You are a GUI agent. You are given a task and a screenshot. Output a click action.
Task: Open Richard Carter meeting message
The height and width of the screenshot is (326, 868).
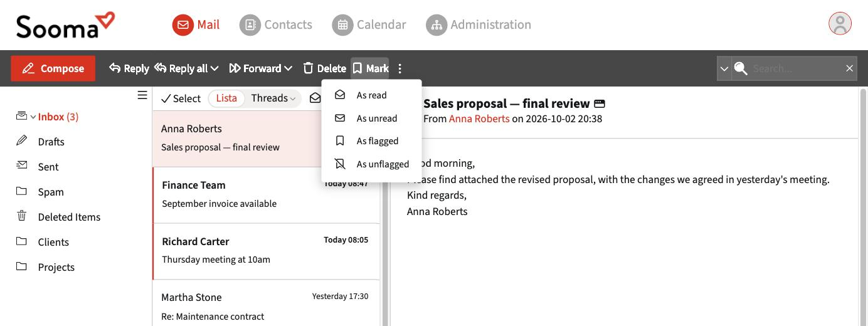(x=266, y=251)
